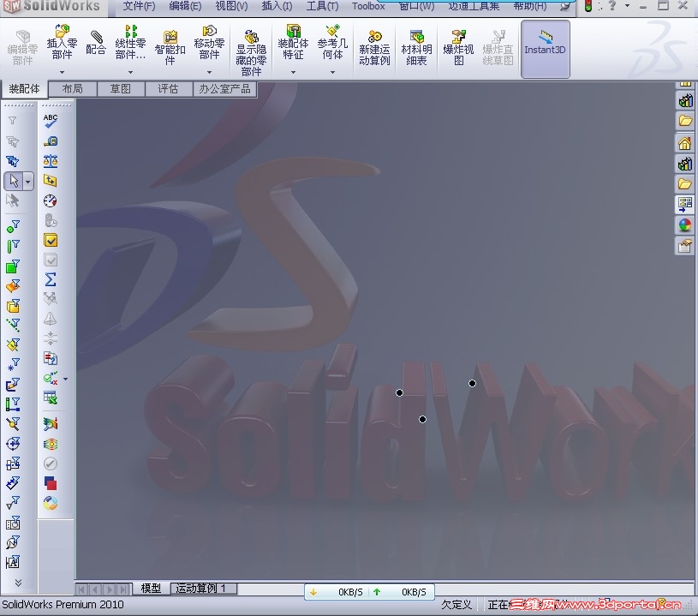The width and height of the screenshot is (698, 616).
Task: Launch DriveWorksXpress blue-red squares icon
Action: click(x=51, y=483)
